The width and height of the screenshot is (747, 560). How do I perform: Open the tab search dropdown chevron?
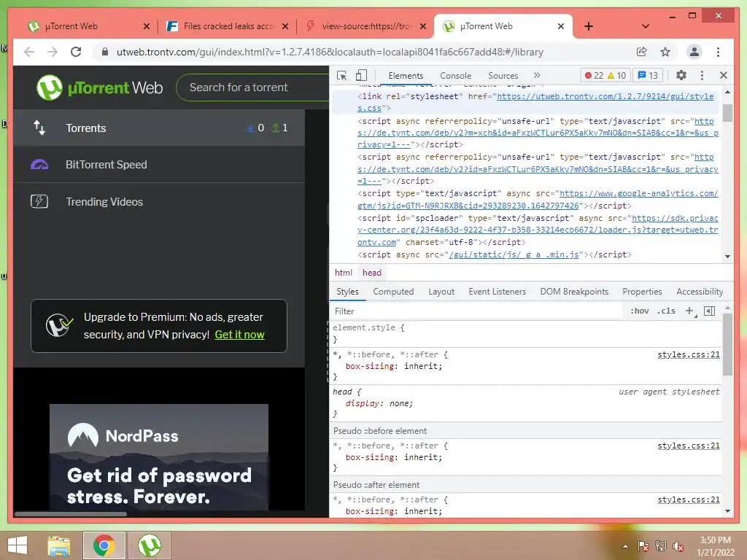[x=646, y=26]
